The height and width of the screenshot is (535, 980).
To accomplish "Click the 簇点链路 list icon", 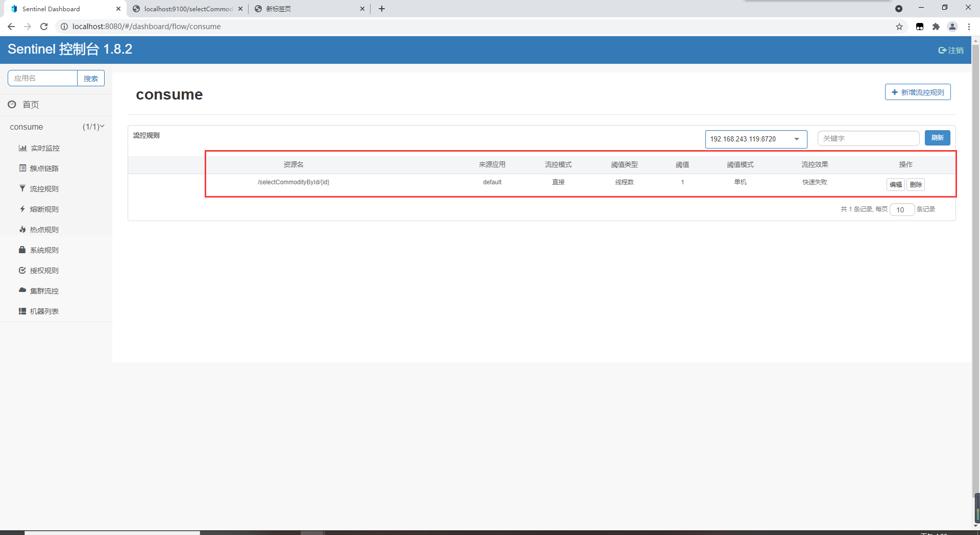I will coord(22,168).
